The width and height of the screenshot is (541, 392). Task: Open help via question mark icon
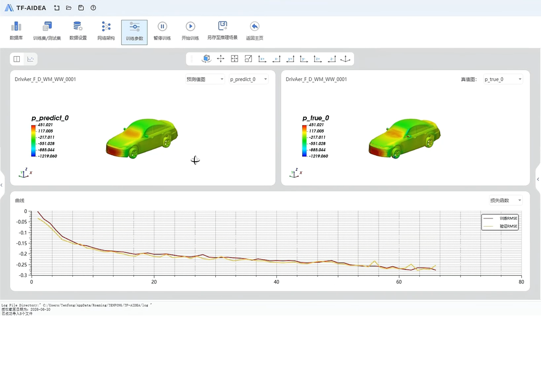pos(93,8)
